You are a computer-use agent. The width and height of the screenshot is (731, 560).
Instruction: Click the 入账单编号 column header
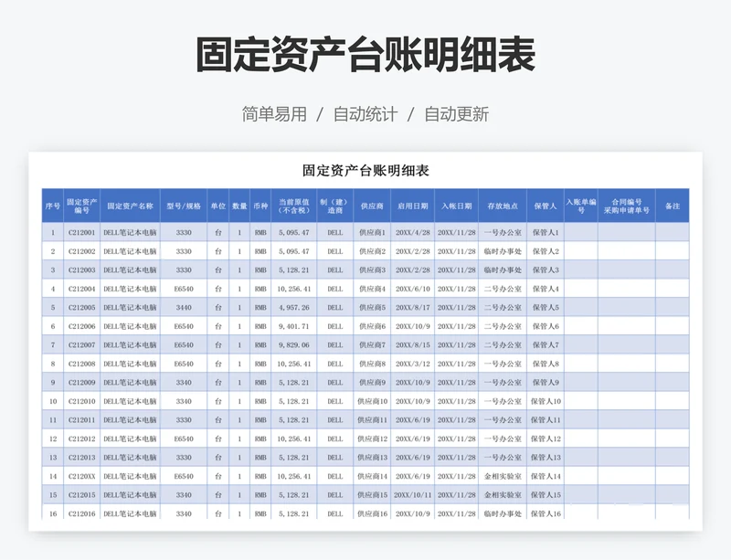pyautogui.click(x=581, y=206)
